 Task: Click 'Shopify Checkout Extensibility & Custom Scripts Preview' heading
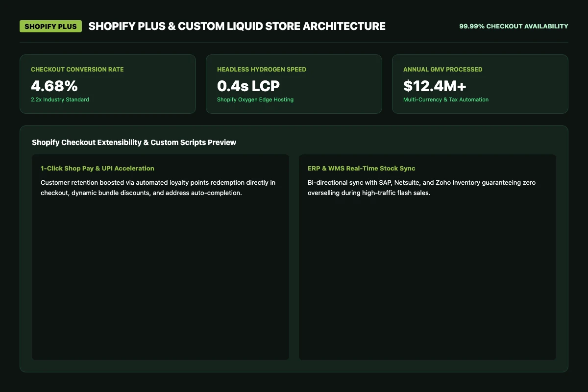tap(134, 143)
